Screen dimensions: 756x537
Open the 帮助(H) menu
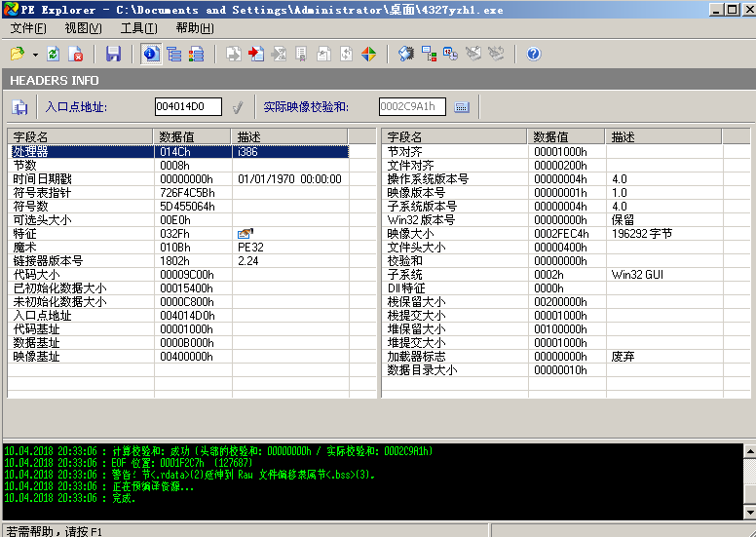[195, 28]
